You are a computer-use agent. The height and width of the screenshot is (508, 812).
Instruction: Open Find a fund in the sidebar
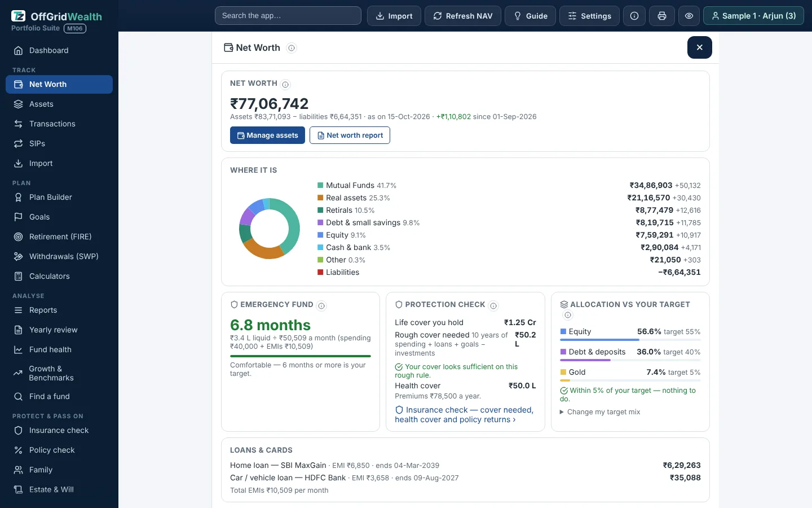(59, 396)
